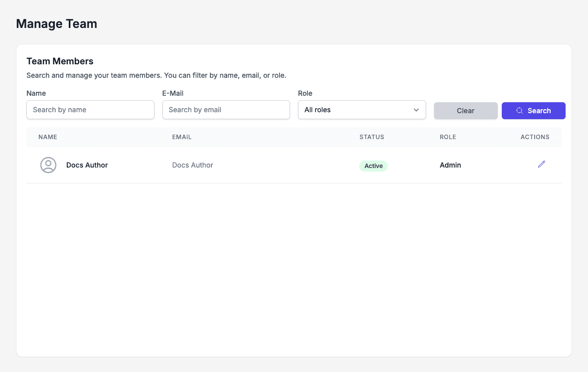Click the EMAIL column header
The image size is (588, 372).
click(x=182, y=137)
